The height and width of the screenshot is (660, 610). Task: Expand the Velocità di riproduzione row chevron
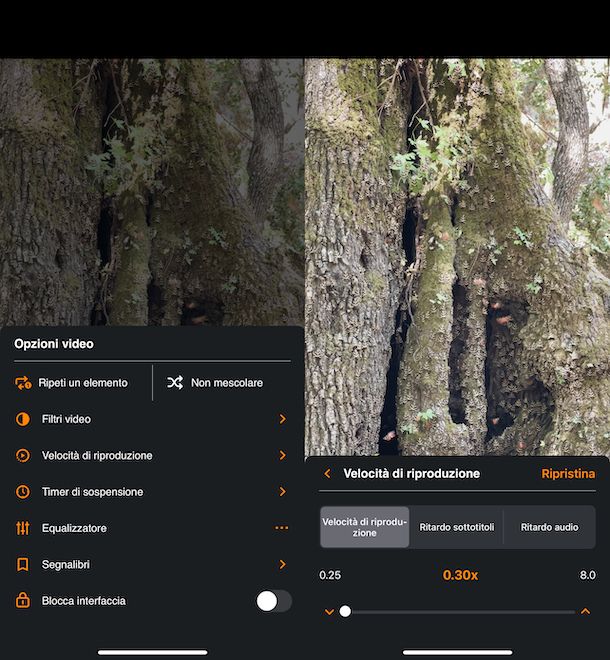tap(282, 455)
